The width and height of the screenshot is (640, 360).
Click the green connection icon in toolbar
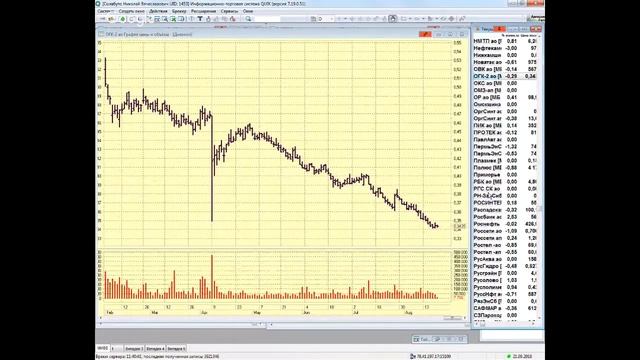point(122,19)
